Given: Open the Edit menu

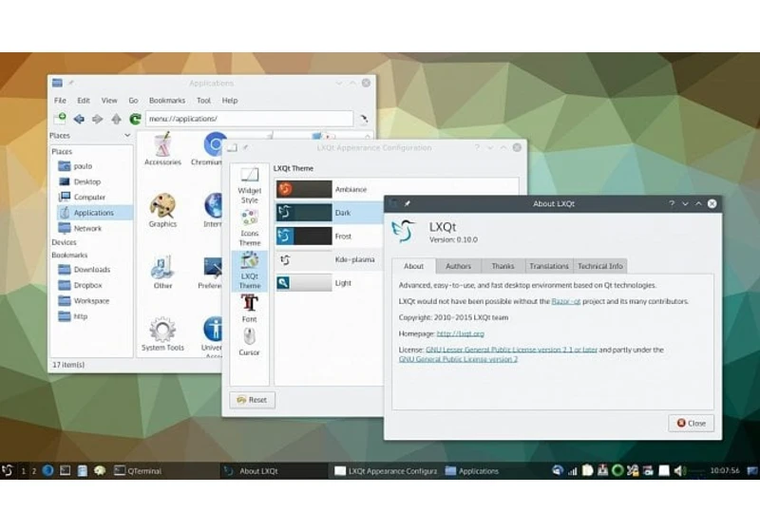Looking at the screenshot, I should point(84,101).
